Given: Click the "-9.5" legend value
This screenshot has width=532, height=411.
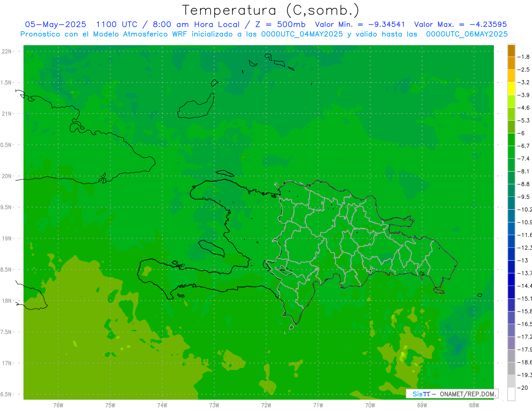Looking at the screenshot, I should coord(524,197).
